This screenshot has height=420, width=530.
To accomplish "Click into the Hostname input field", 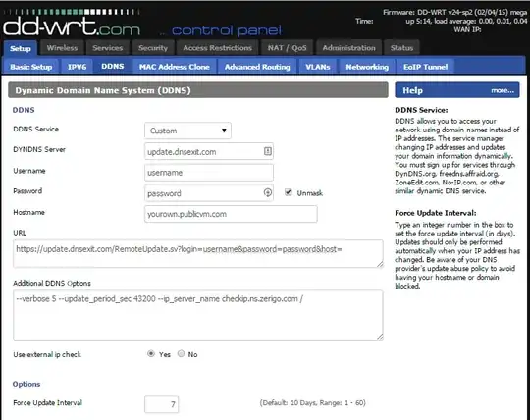I will pos(231,214).
